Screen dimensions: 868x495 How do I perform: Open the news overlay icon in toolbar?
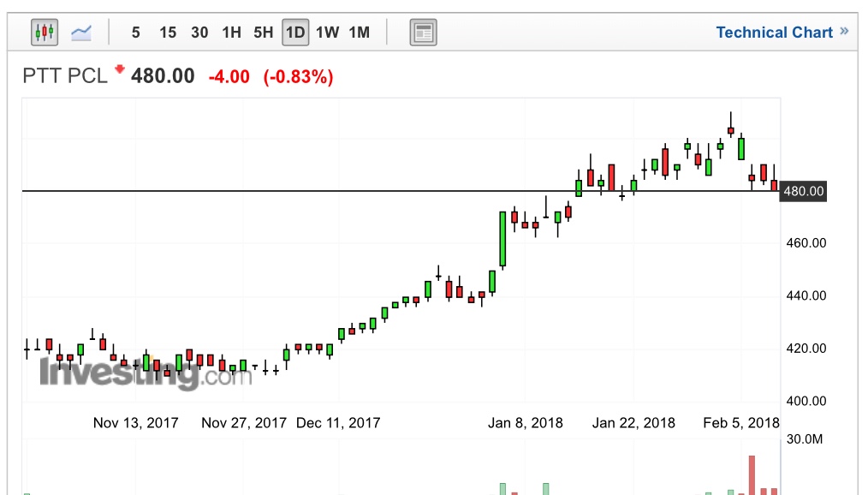(x=424, y=32)
